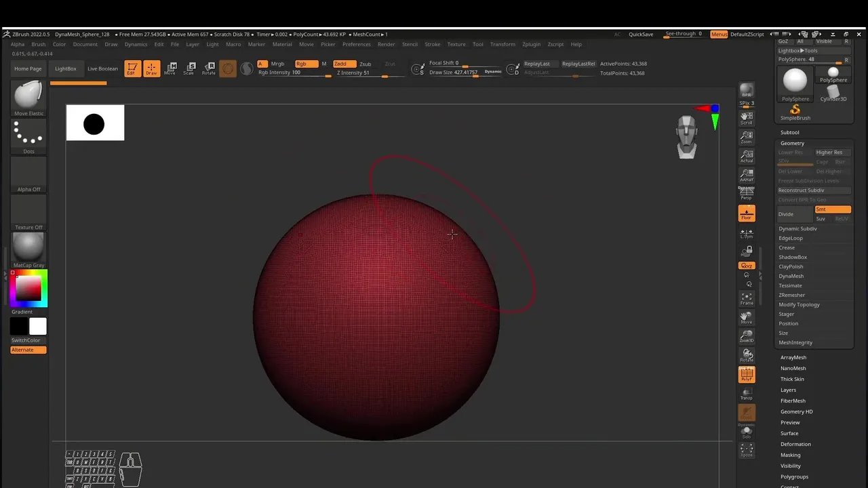Collapse the Geometry section
The image size is (868, 488).
(x=792, y=143)
